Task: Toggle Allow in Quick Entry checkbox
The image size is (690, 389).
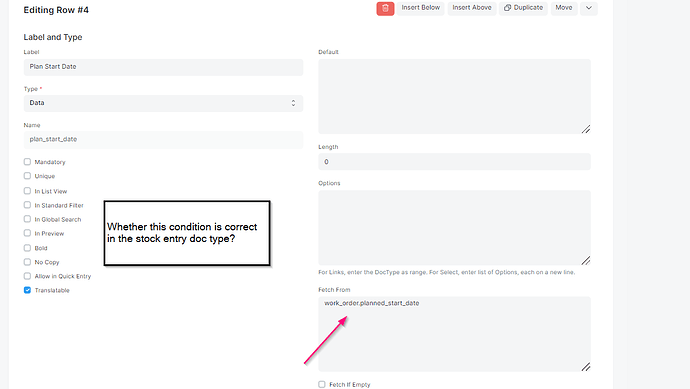Action: [27, 276]
